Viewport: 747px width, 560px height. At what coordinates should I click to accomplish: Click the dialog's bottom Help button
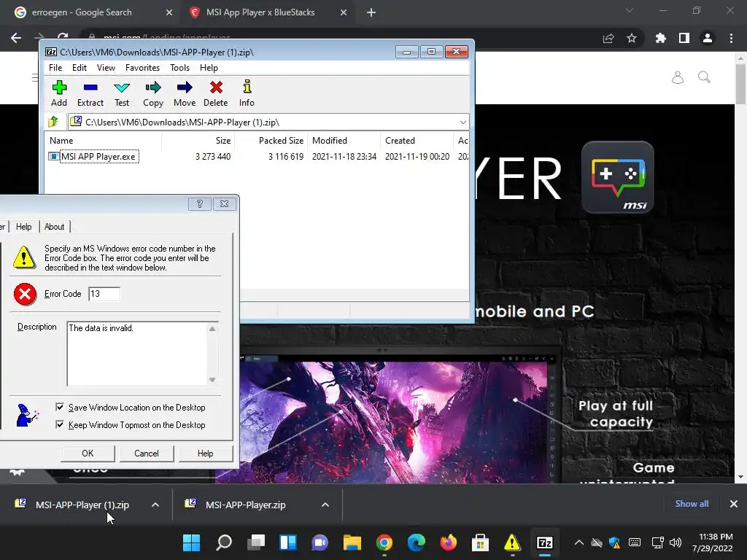[205, 454]
